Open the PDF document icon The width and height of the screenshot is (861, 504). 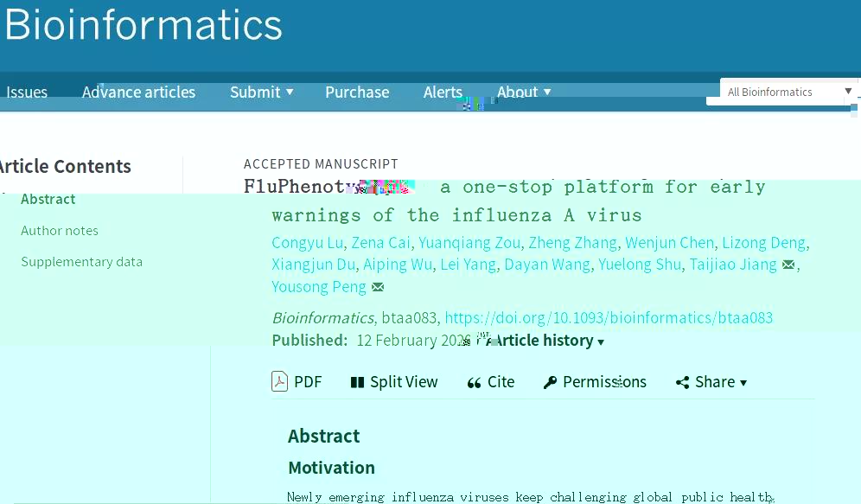pos(279,381)
